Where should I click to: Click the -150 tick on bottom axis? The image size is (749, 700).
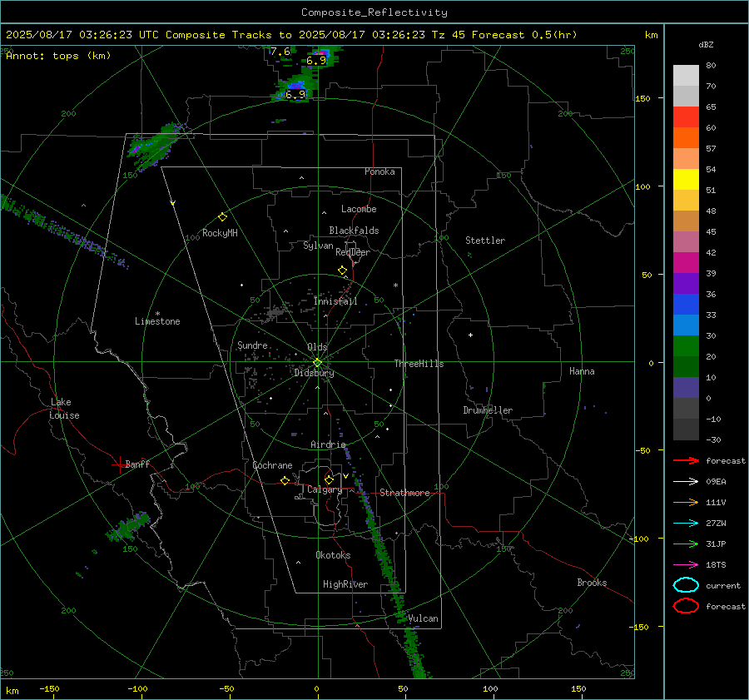pos(49,688)
